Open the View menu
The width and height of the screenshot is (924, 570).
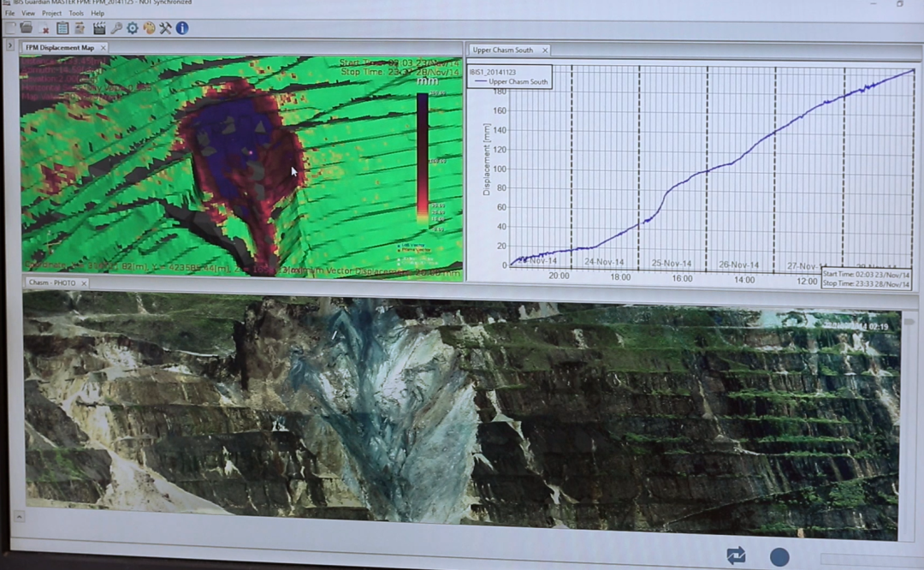point(27,13)
